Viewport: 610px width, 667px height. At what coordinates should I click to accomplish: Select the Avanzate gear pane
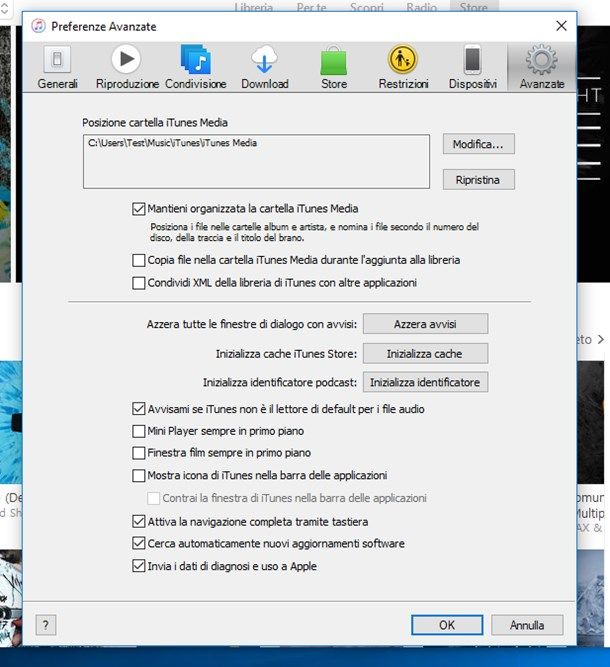pyautogui.click(x=542, y=67)
